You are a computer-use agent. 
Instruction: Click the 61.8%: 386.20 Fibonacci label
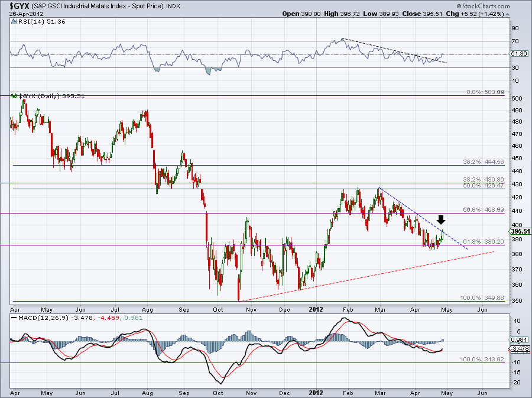click(x=484, y=241)
